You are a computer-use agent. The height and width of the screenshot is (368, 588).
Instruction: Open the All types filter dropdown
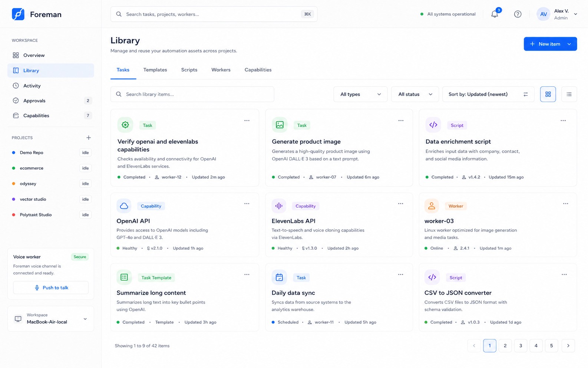360,94
